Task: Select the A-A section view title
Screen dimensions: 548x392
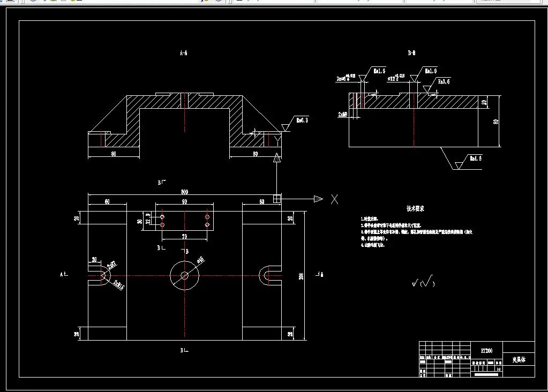Action: (x=184, y=53)
